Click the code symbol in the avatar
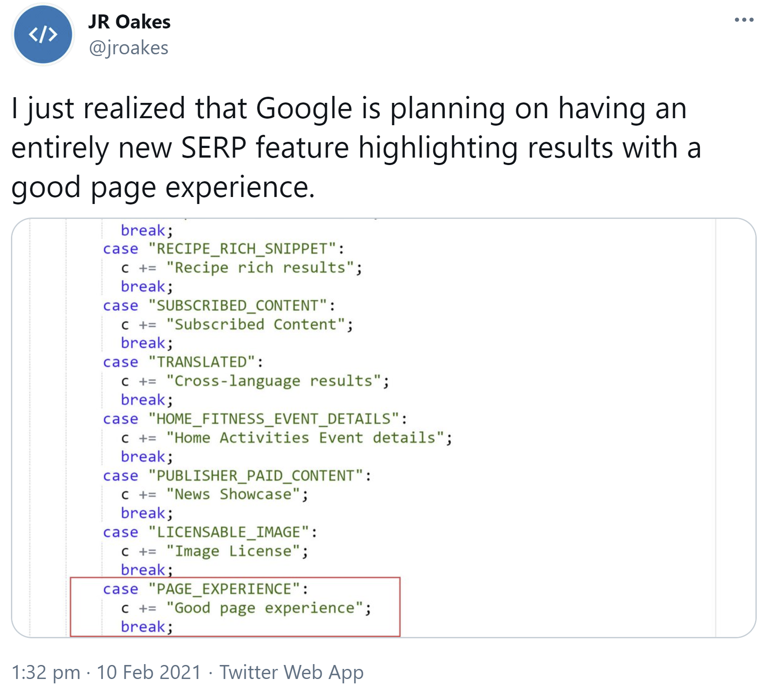Viewport: 769px width, 700px height. click(x=42, y=35)
